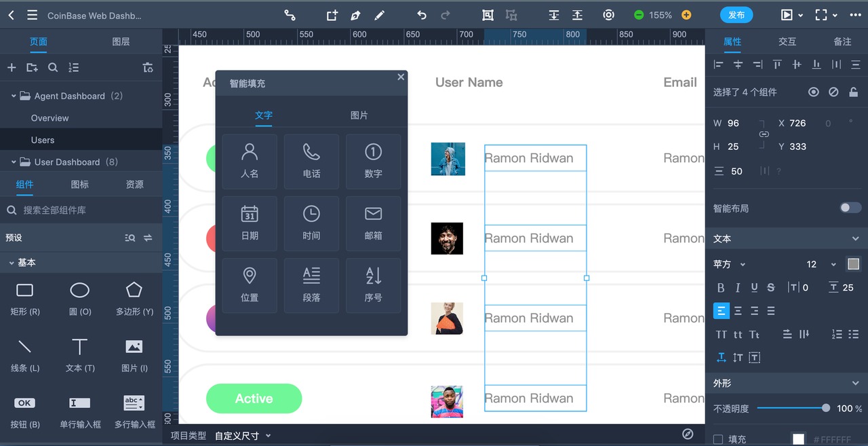
Task: Choose the 邮箱 smart fill option
Action: pyautogui.click(x=373, y=223)
